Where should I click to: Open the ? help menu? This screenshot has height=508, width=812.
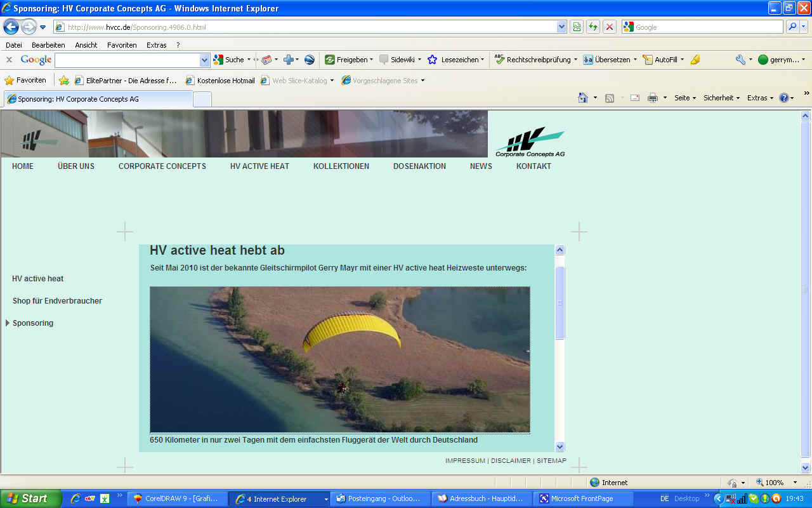[x=178, y=45]
